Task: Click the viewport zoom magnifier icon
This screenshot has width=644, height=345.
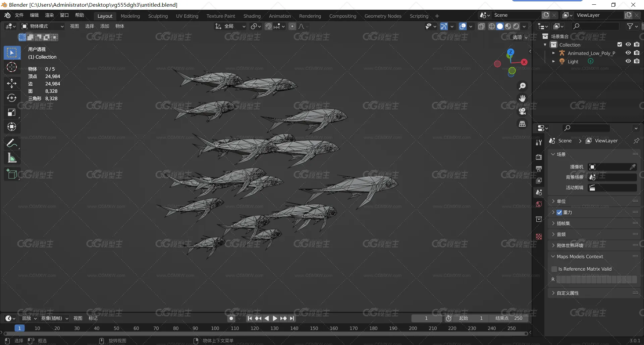Action: click(522, 86)
